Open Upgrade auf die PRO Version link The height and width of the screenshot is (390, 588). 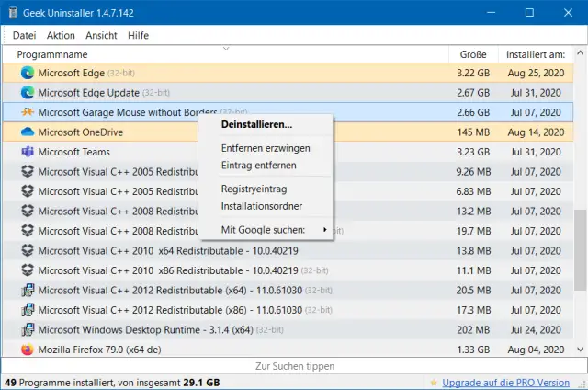[505, 382]
